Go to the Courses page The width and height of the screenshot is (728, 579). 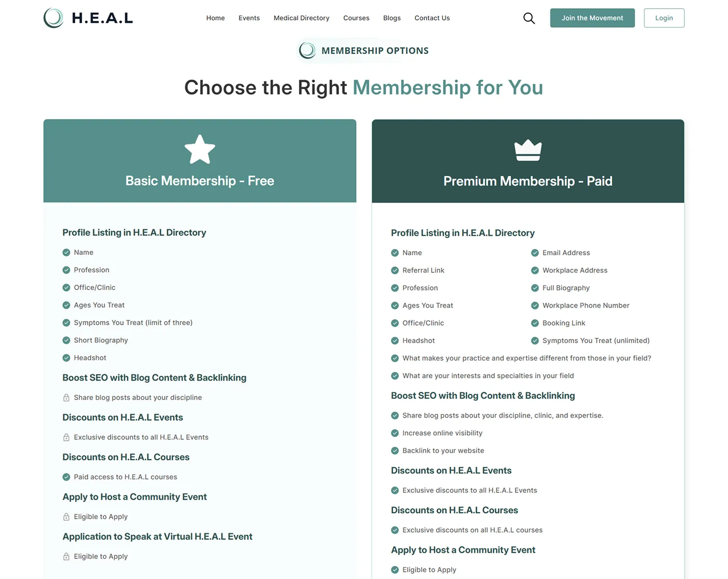tap(356, 18)
